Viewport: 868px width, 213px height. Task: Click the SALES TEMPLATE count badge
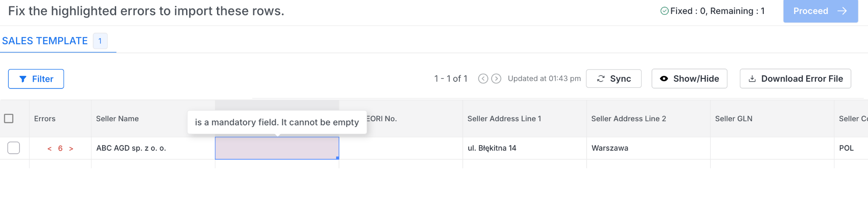pos(100,41)
